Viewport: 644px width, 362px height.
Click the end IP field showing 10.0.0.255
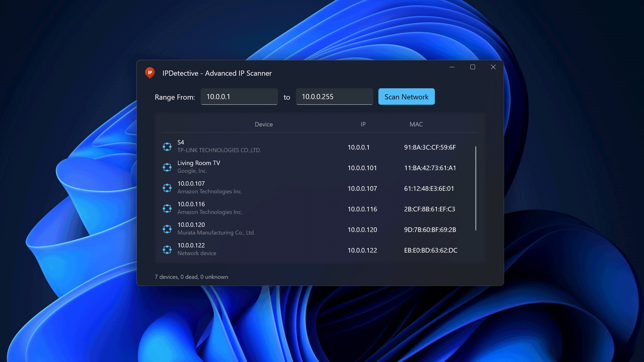pos(334,97)
